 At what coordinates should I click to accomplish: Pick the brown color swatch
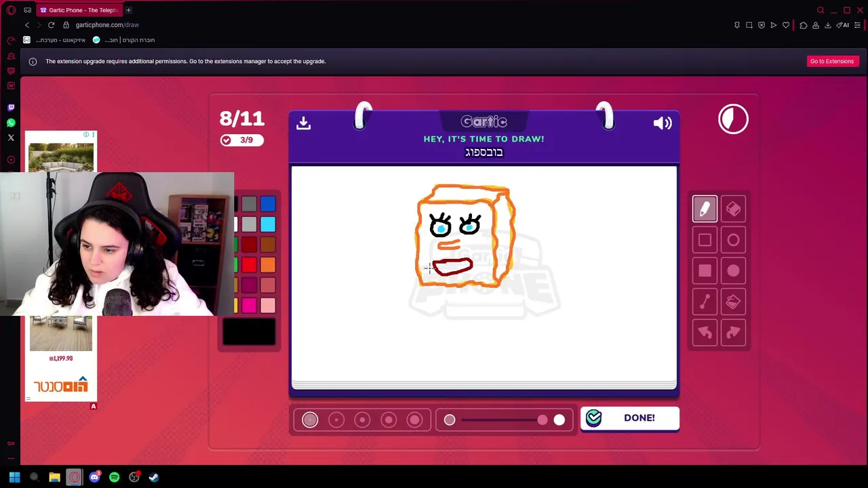click(268, 245)
